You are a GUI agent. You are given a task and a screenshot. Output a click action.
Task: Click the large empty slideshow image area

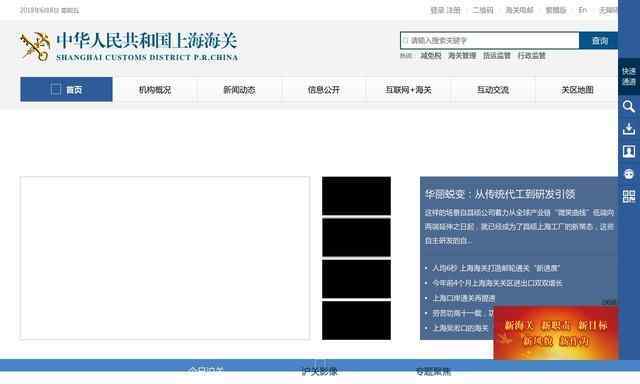[165, 258]
